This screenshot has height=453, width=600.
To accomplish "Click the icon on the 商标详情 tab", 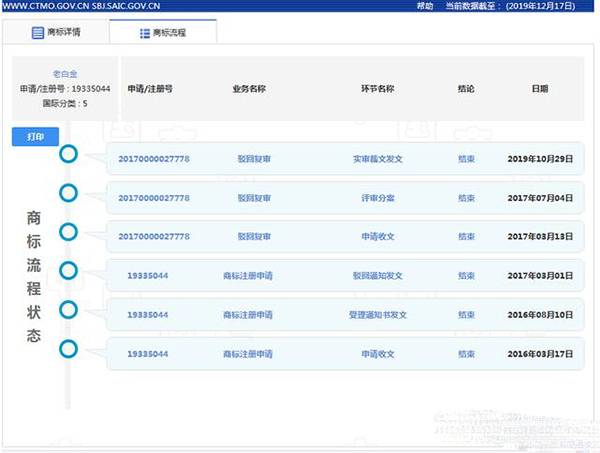I will [x=37, y=33].
